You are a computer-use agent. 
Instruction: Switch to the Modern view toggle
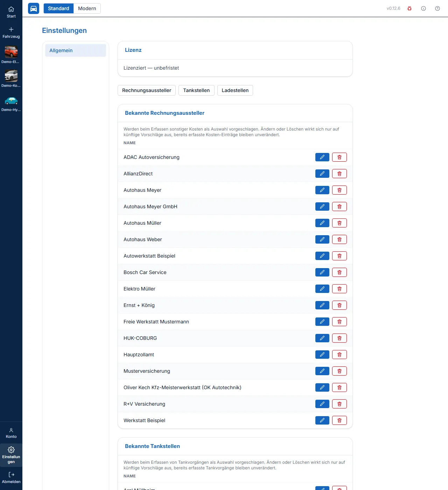point(87,8)
